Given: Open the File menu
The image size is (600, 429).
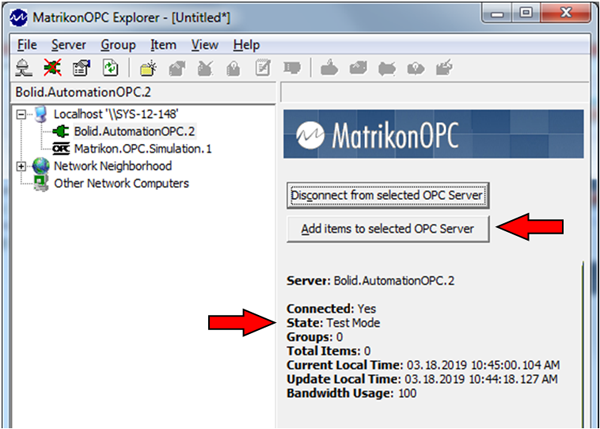Looking at the screenshot, I should (27, 45).
